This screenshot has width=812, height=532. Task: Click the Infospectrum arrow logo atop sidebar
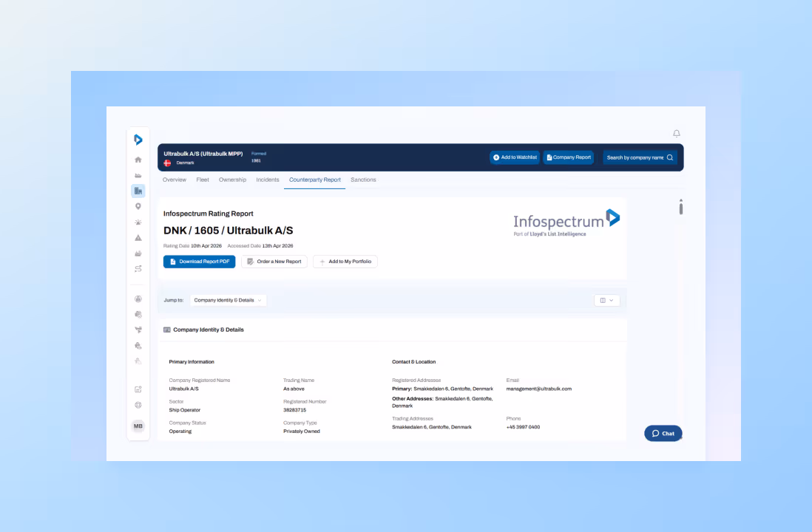point(138,140)
